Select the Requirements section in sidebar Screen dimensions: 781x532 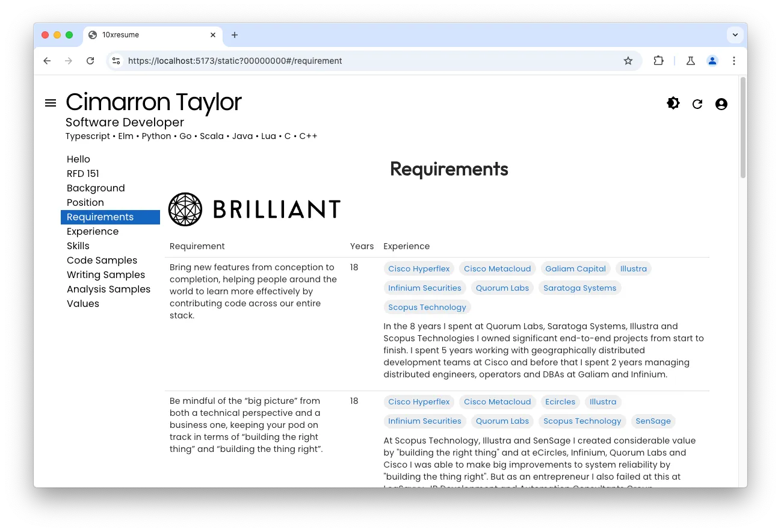point(100,217)
